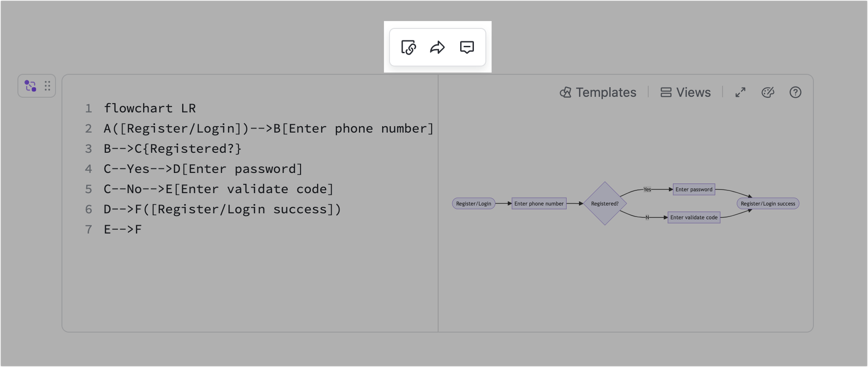Select the 'Registered?' diamond node
The height and width of the screenshot is (367, 868).
click(605, 204)
